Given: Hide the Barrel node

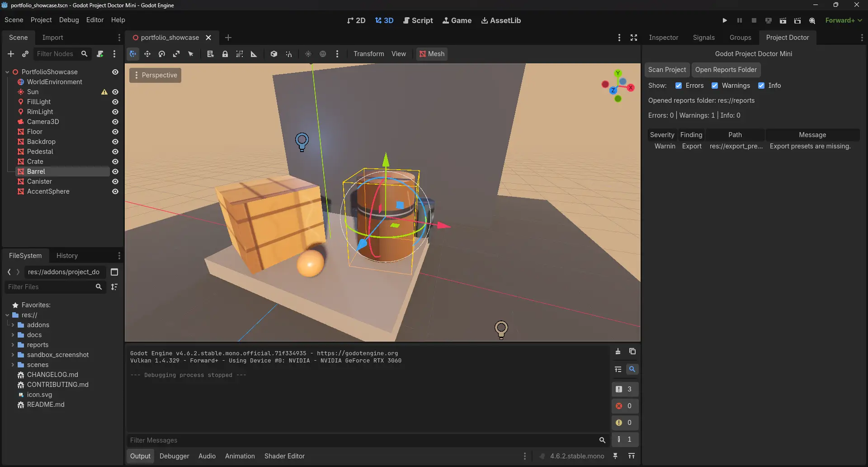Looking at the screenshot, I should [x=115, y=172].
